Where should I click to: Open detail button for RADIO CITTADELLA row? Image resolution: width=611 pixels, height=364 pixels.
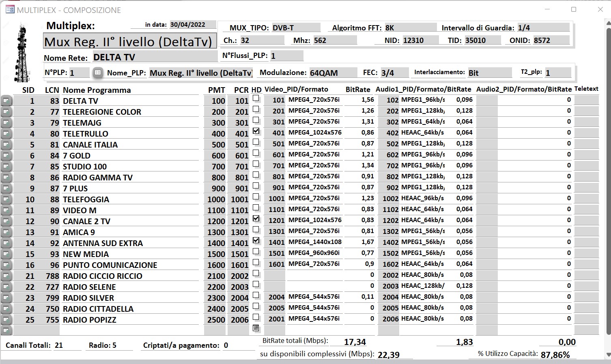6,309
